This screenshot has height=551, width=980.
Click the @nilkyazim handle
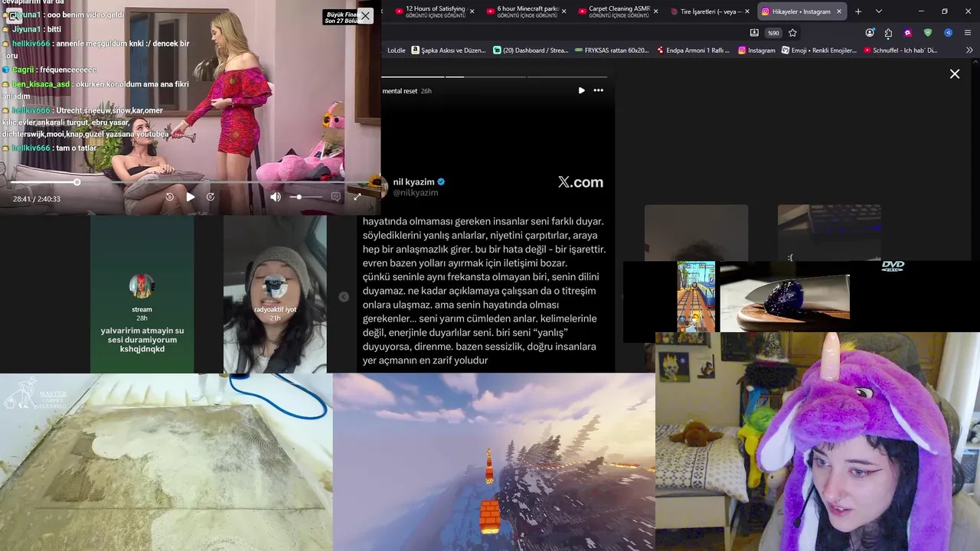click(x=416, y=193)
